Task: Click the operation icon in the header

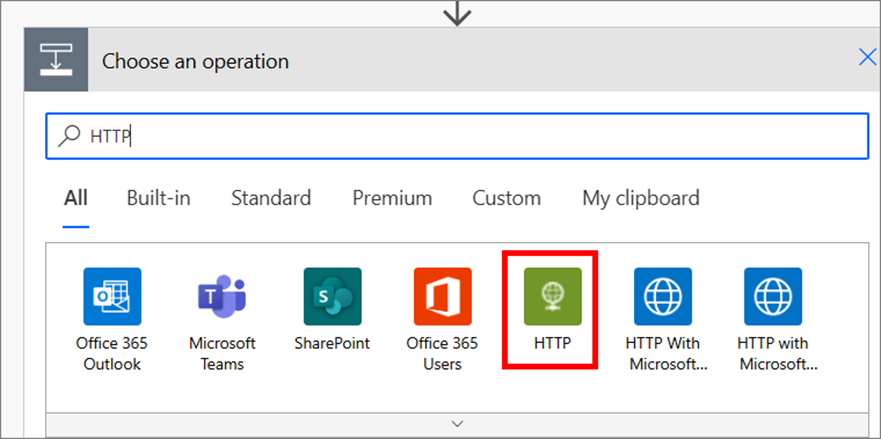Action: [56, 61]
